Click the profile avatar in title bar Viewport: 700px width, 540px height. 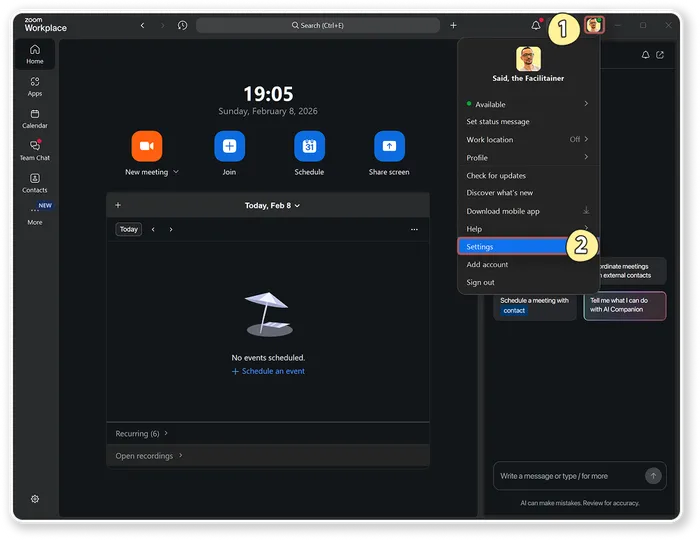pyautogui.click(x=594, y=25)
